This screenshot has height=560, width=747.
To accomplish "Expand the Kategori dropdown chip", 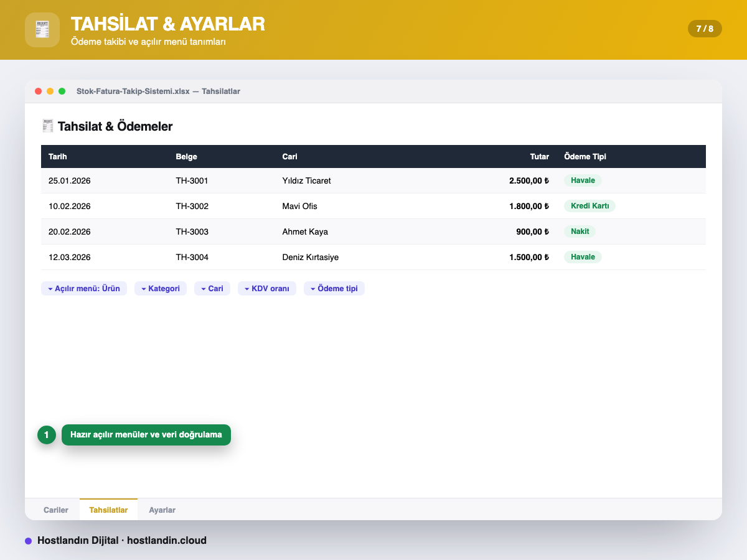I will (161, 289).
